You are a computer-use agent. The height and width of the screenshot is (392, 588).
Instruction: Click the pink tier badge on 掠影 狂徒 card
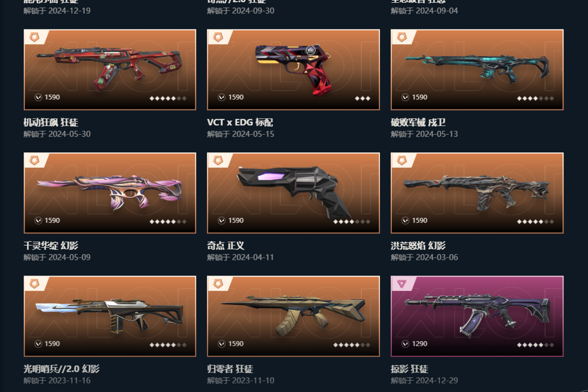click(402, 284)
